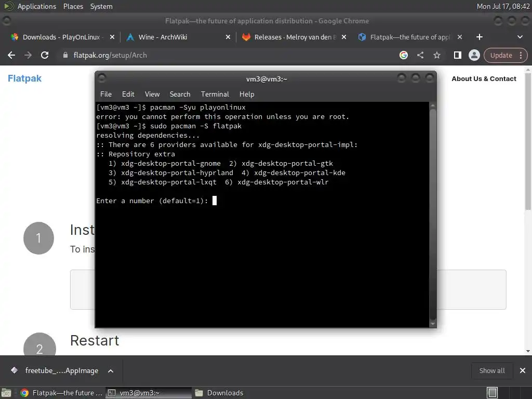Click the Chrome back arrow
This screenshot has height=399, width=532.
tap(11, 55)
